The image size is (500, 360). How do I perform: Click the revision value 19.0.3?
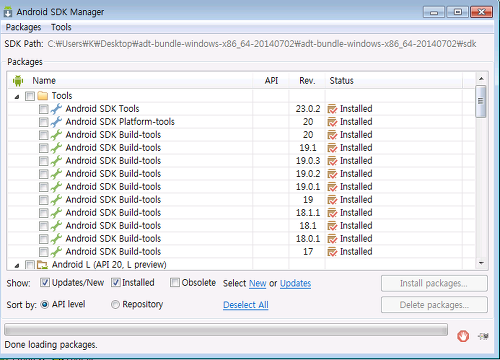pyautogui.click(x=308, y=161)
